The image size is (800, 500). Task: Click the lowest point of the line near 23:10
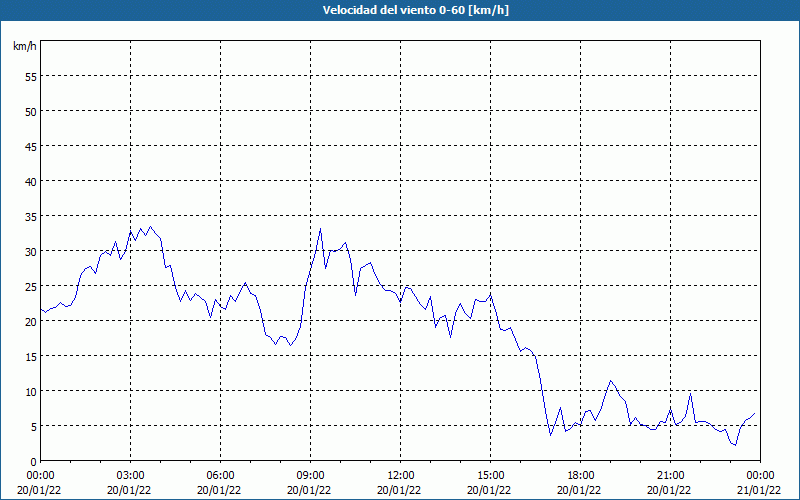point(735,445)
